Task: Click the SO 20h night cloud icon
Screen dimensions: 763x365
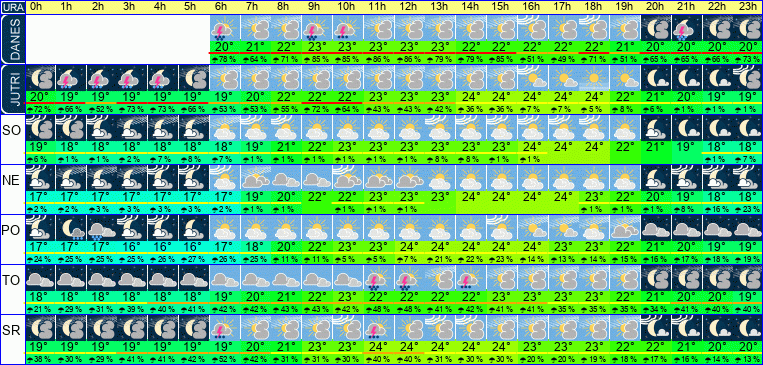Action: click(656, 128)
